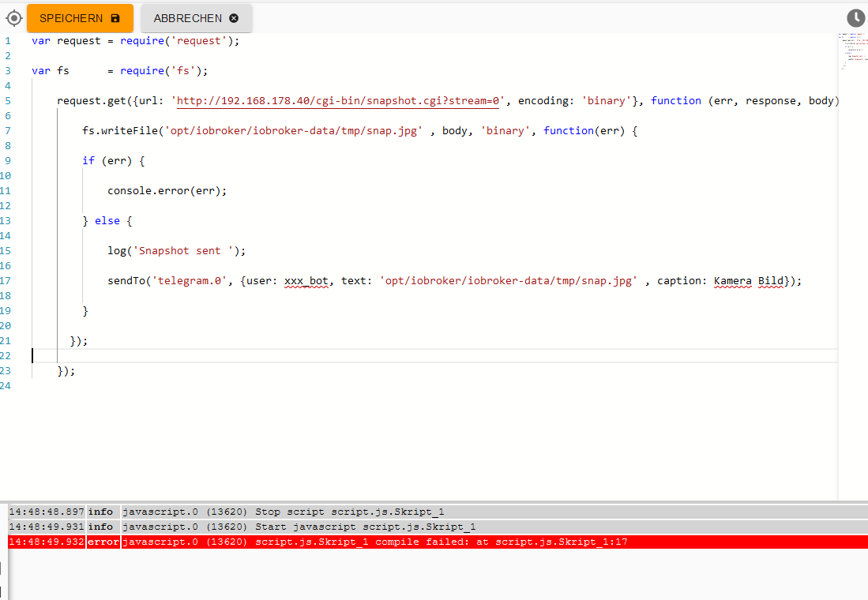This screenshot has height=600, width=868.
Task: Click the locate script target icon
Action: point(14,18)
